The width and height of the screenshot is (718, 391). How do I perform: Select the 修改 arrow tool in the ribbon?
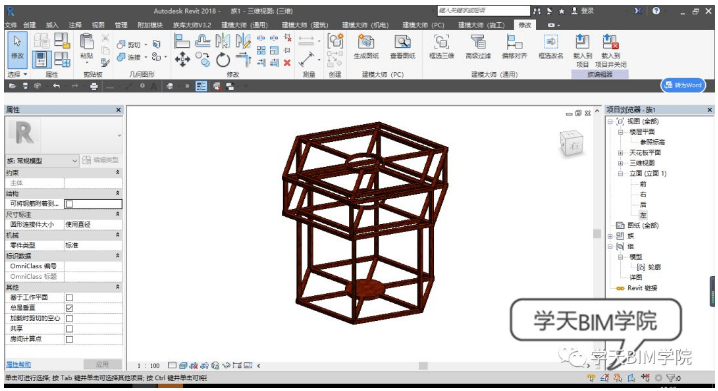(17, 48)
